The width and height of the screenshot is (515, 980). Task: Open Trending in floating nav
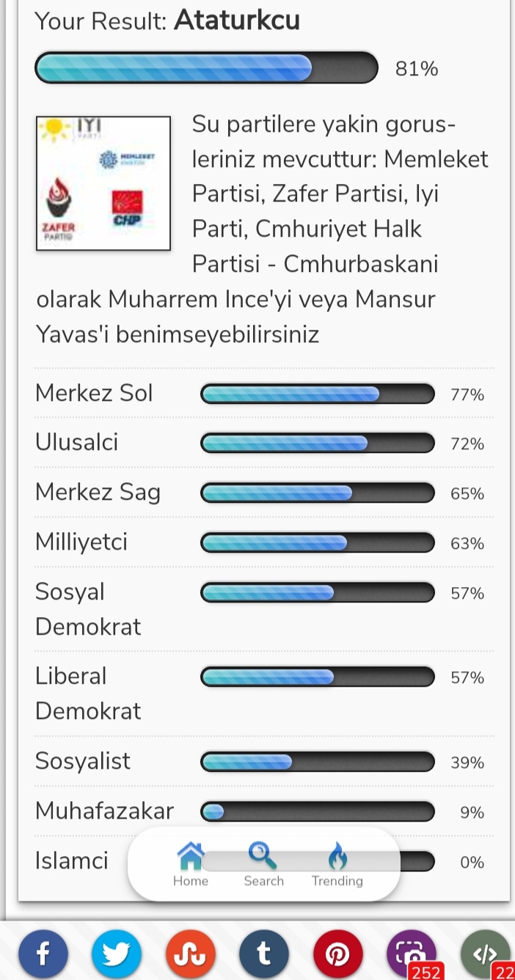tap(337, 864)
